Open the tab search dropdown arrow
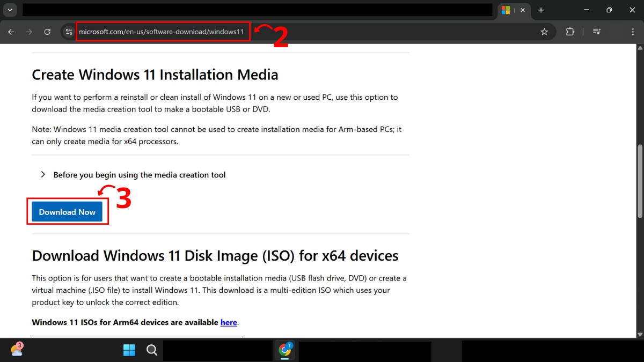This screenshot has width=644, height=362. pyautogui.click(x=10, y=10)
